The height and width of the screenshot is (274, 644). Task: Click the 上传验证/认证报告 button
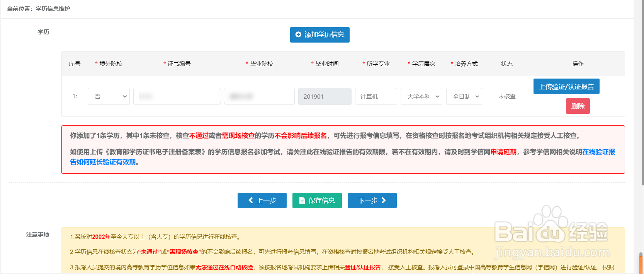pyautogui.click(x=566, y=86)
